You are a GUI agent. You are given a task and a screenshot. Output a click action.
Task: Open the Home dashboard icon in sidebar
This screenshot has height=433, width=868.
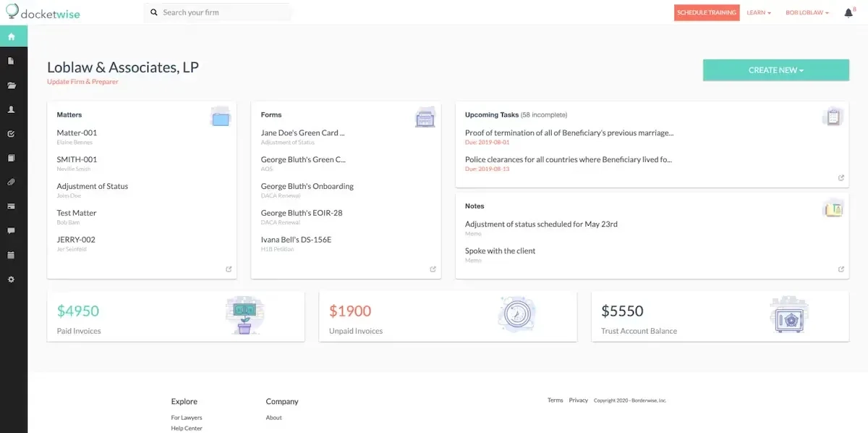pos(11,35)
